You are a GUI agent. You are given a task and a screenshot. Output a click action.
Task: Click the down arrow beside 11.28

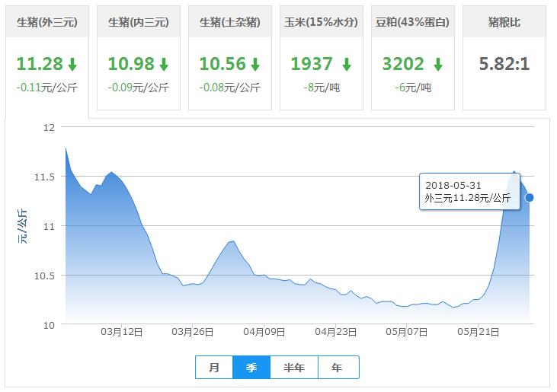pos(72,64)
